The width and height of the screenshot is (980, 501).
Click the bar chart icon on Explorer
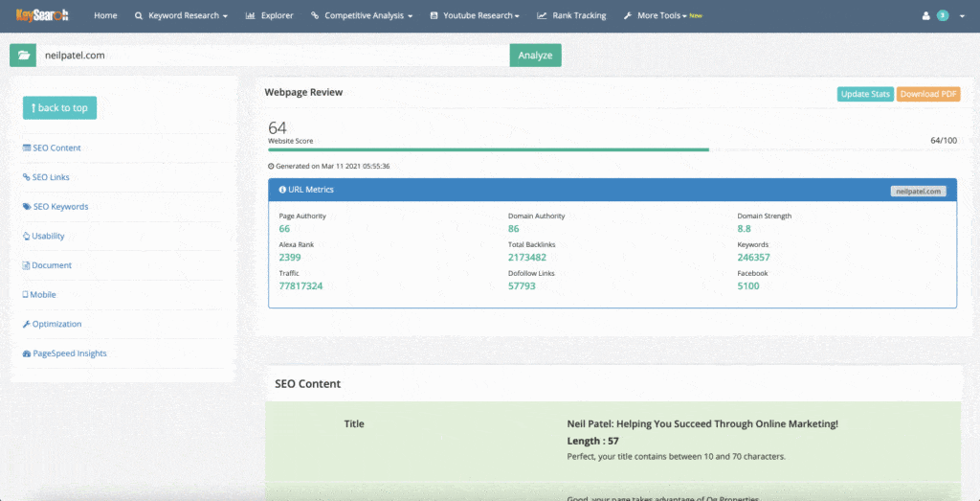(250, 15)
